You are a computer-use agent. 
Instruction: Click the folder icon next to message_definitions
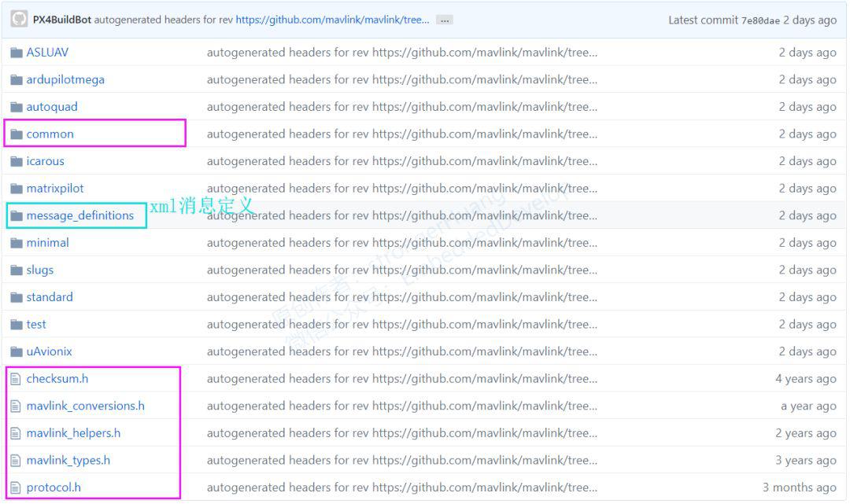point(17,215)
